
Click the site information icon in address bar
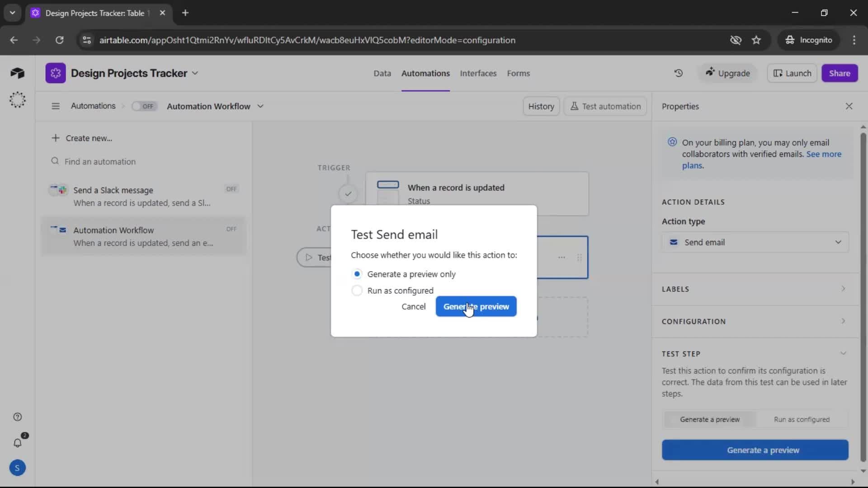coord(86,40)
